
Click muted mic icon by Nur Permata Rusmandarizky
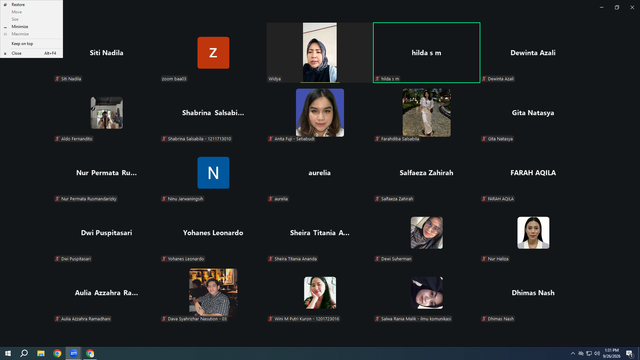tap(57, 199)
